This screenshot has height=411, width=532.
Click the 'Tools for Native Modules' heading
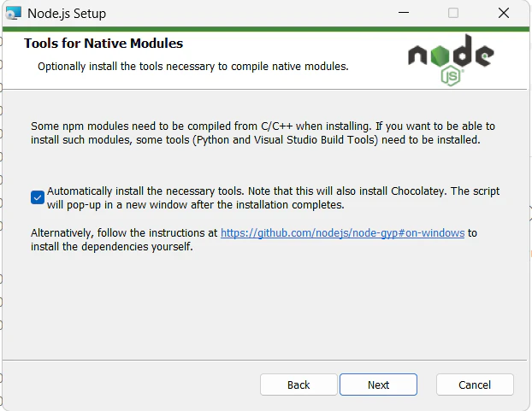pos(103,44)
